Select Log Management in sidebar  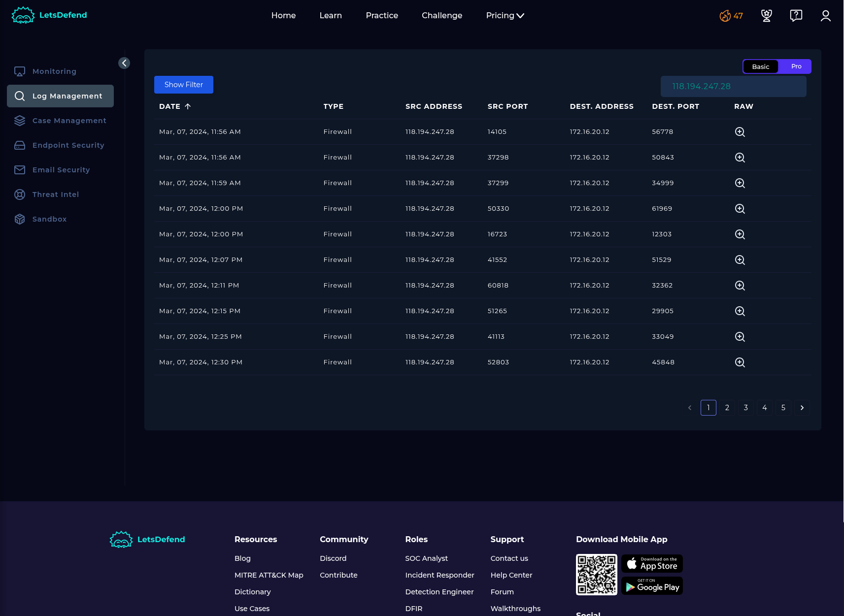(x=60, y=96)
